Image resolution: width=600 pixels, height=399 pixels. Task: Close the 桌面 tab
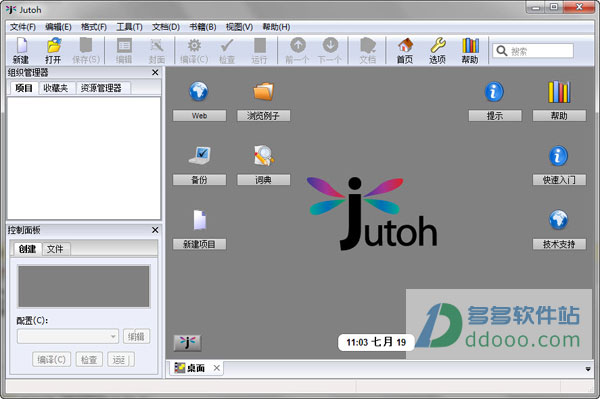coord(217,368)
